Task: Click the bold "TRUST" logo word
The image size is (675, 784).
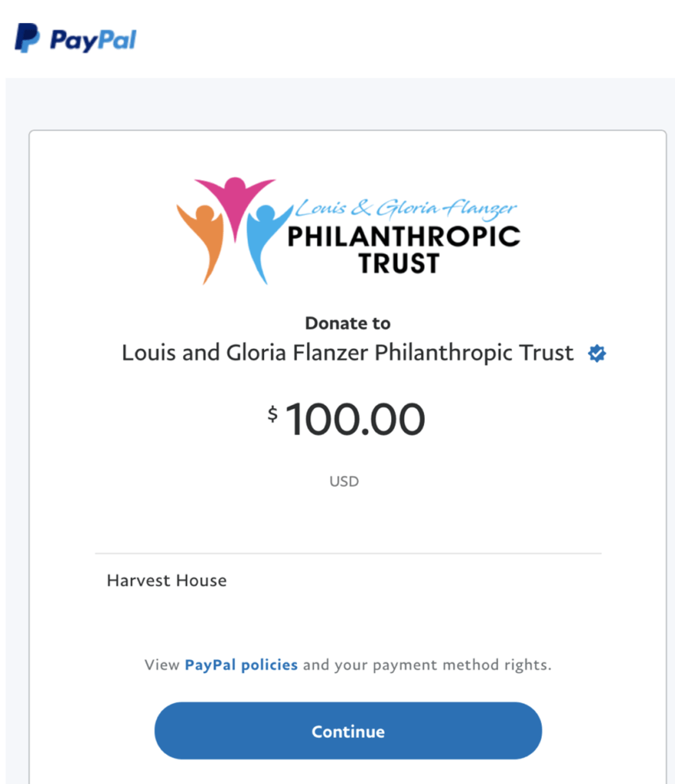Action: 399,263
